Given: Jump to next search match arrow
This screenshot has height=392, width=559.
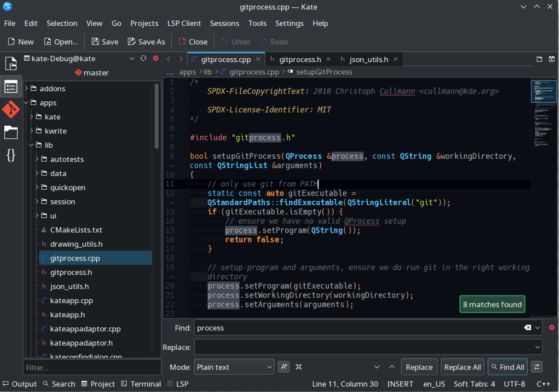Looking at the screenshot, I should click(377, 367).
